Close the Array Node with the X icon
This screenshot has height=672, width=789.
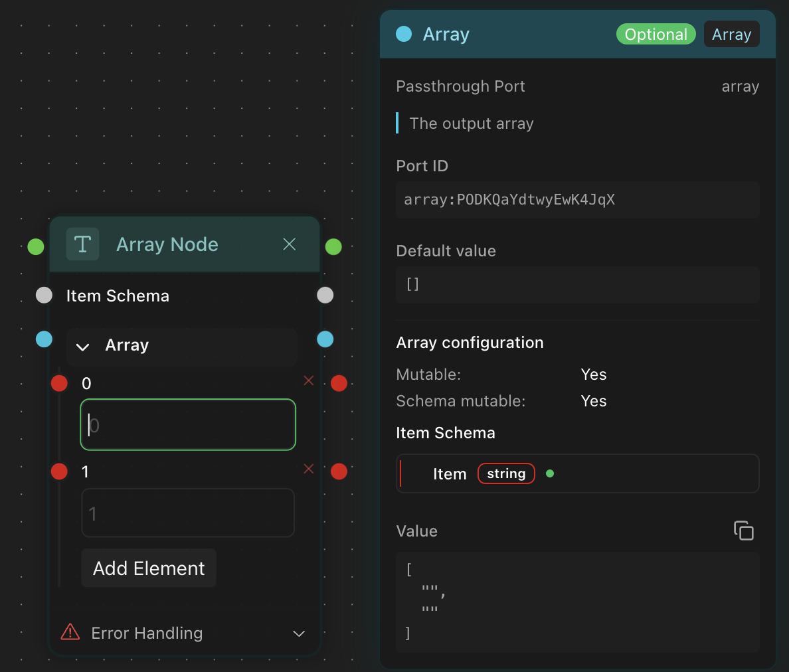pos(290,244)
